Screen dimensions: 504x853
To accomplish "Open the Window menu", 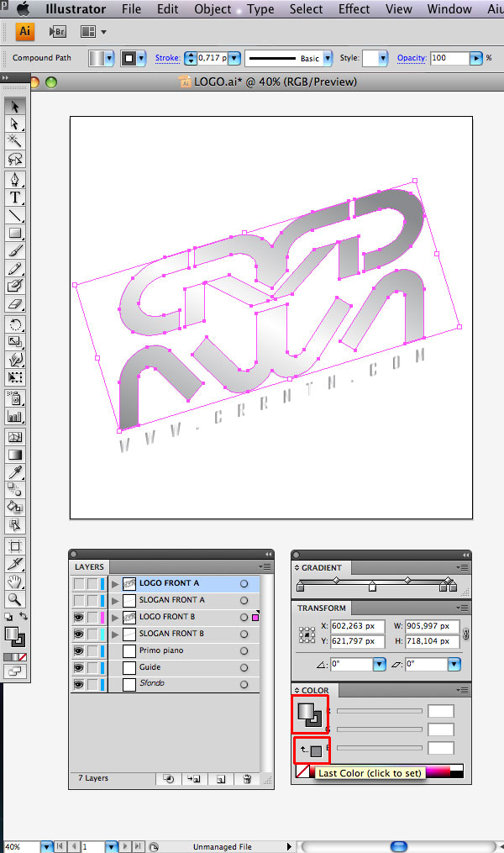I will pyautogui.click(x=449, y=9).
